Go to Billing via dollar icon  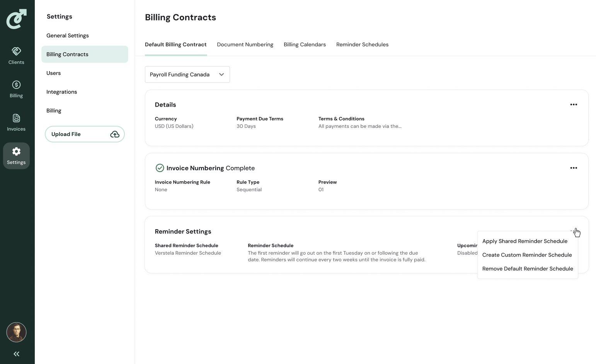16,85
